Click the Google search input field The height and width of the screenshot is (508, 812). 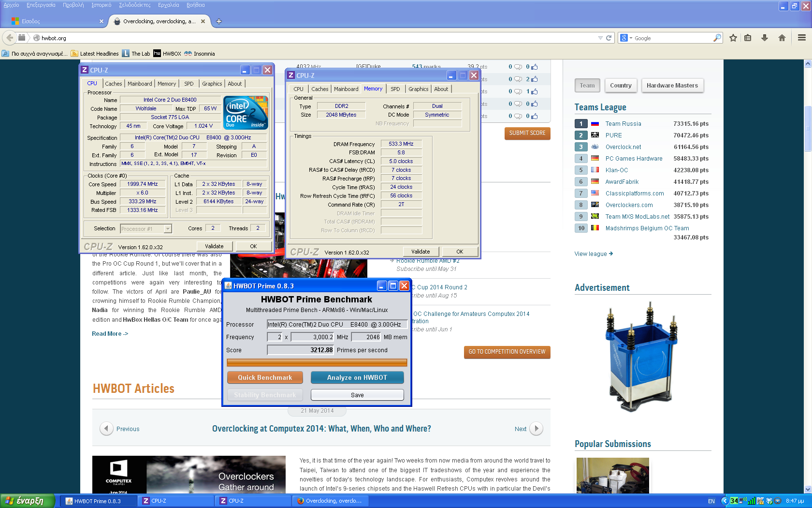click(673, 38)
